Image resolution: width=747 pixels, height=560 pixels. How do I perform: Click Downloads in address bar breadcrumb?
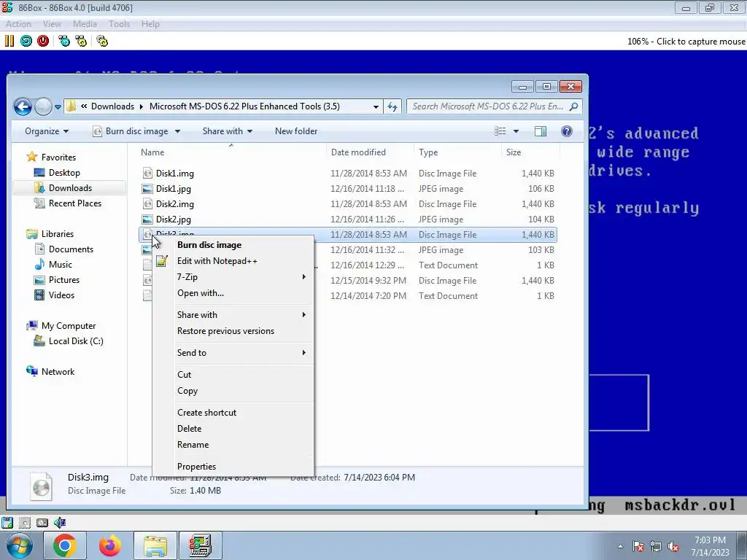pyautogui.click(x=112, y=106)
